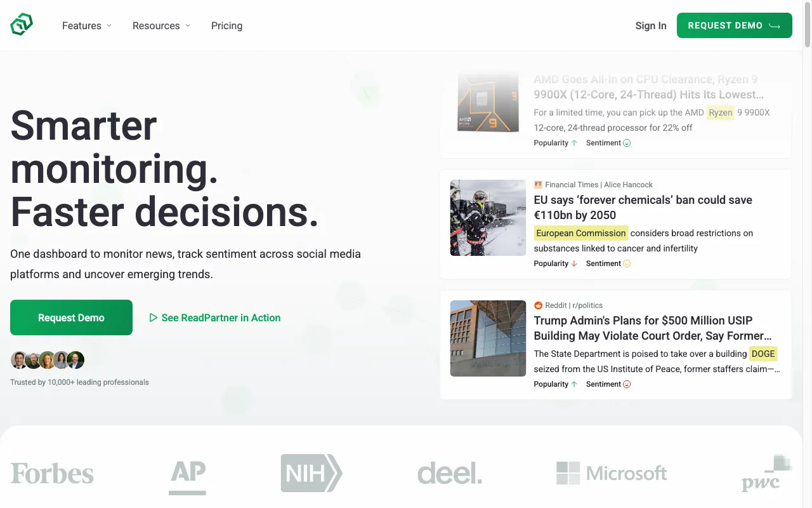Open EU forever chemicals article headline
Screen dimensions: 812x508
pyautogui.click(x=643, y=208)
